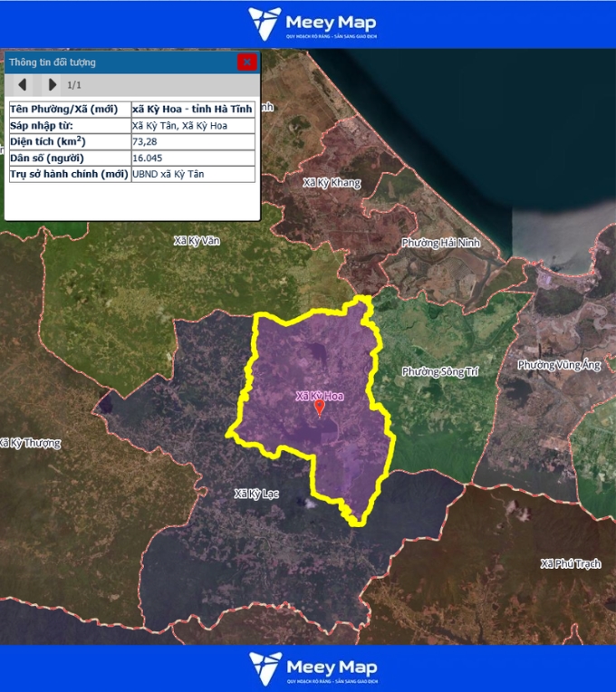Image resolution: width=616 pixels, height=692 pixels.
Task: Select Phường Hải Ninh on the map
Action: point(441,243)
